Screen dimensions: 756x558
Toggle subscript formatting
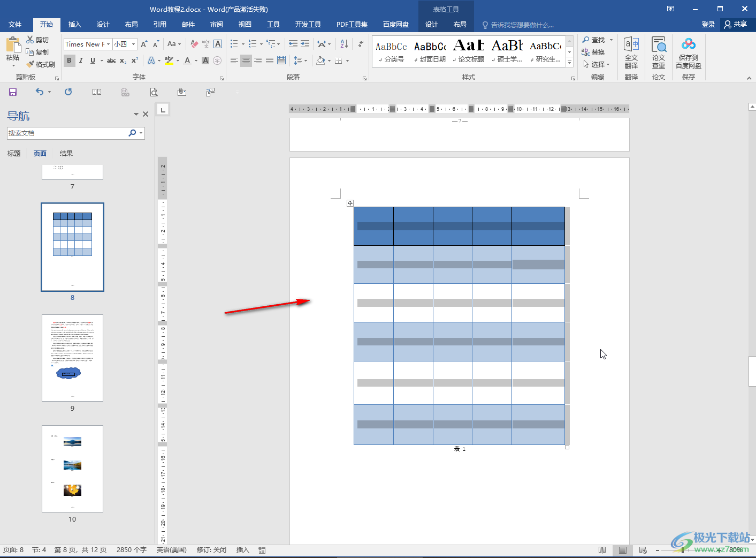click(x=123, y=61)
